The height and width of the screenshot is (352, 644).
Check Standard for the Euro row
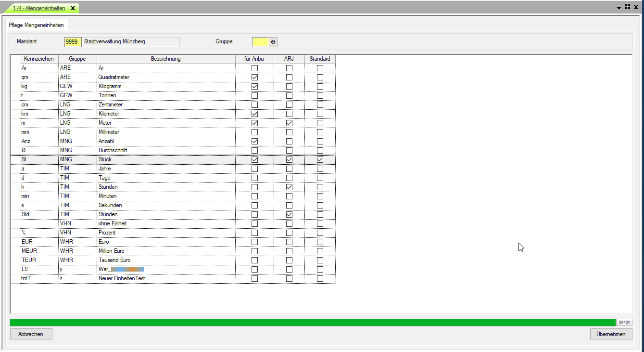320,242
